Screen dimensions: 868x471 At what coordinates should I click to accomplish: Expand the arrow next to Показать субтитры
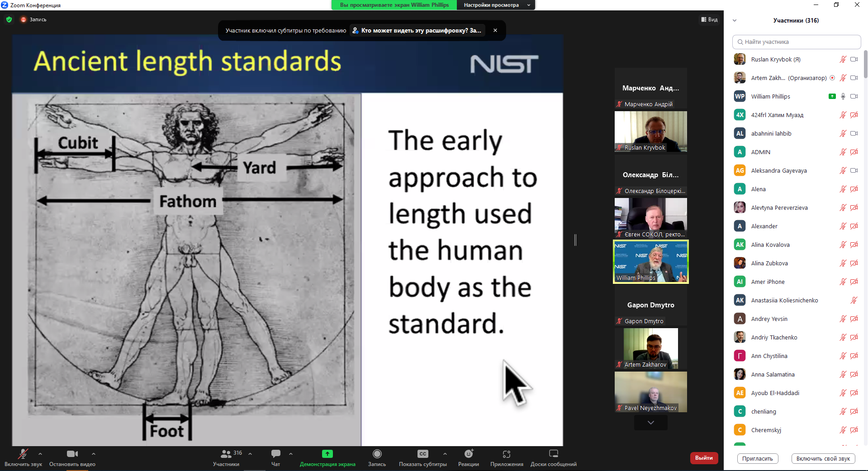(445, 453)
